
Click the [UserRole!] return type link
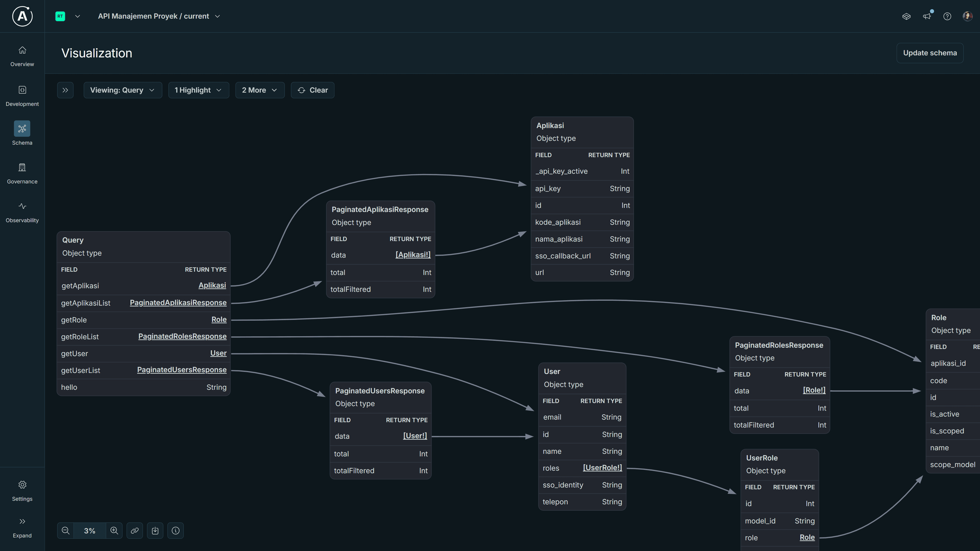[602, 468]
